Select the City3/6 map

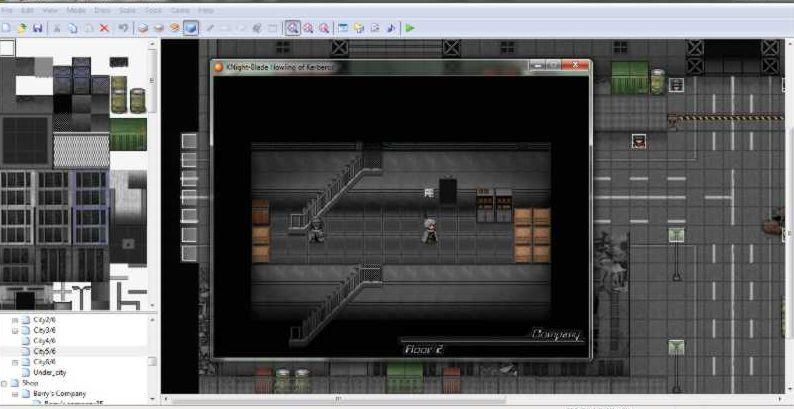[45, 330]
